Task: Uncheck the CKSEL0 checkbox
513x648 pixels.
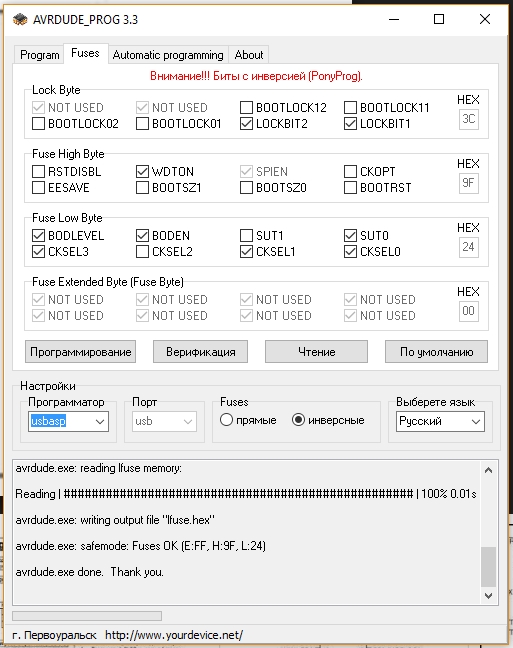Action: click(350, 252)
